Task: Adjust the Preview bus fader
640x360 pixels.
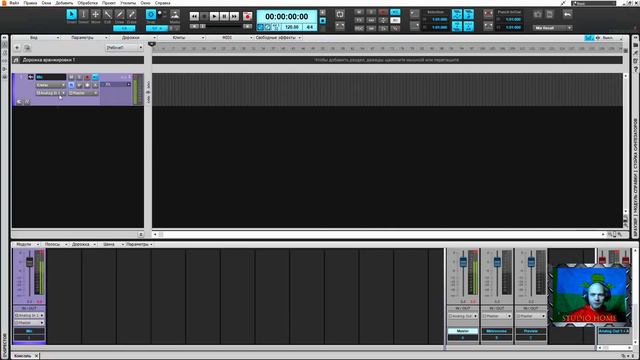Action: 531,262
